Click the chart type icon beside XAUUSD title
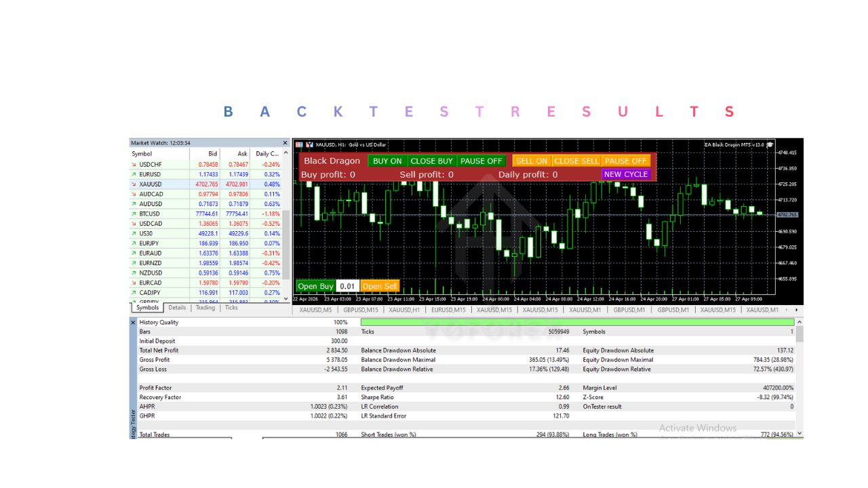The height and width of the screenshot is (488, 868). 310,144
